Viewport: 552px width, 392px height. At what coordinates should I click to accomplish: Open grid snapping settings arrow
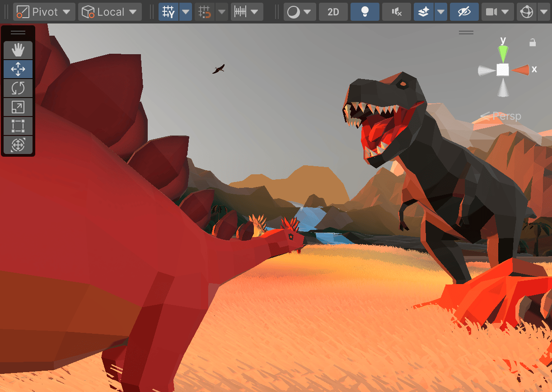click(222, 12)
